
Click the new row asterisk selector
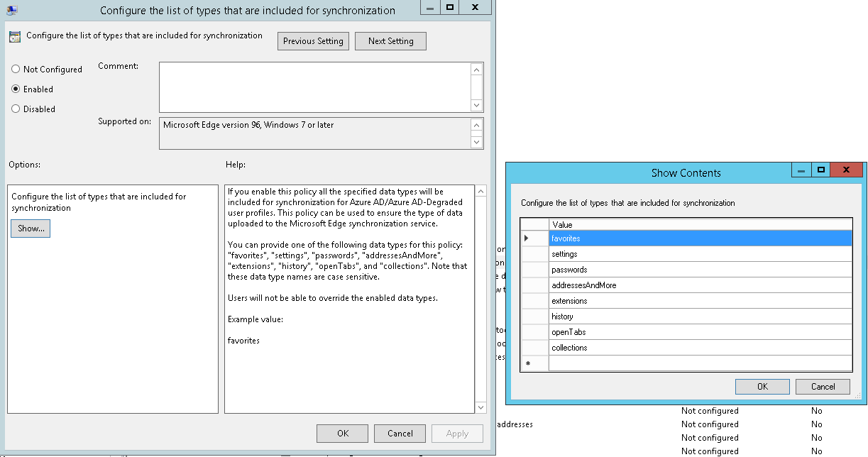coord(535,363)
